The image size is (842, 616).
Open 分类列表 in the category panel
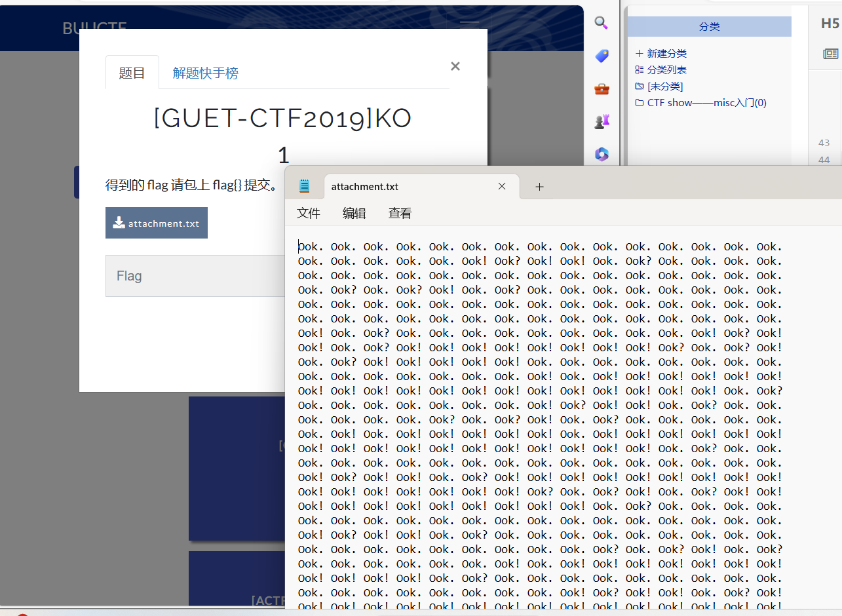(666, 69)
